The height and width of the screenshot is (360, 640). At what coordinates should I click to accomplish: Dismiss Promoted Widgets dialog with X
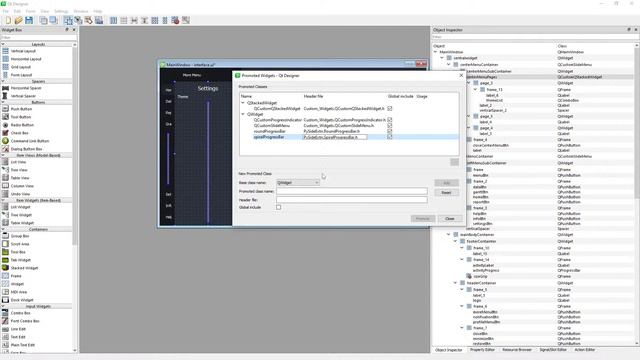pyautogui.click(x=461, y=76)
